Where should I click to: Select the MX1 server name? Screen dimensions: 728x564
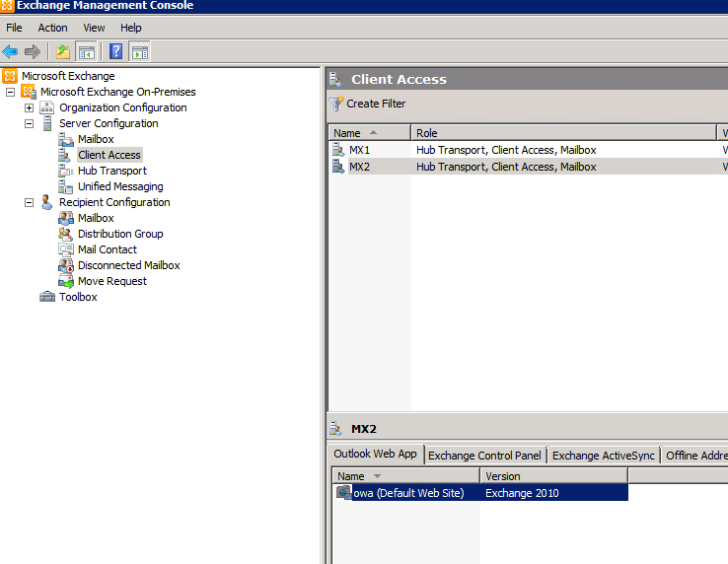(359, 150)
